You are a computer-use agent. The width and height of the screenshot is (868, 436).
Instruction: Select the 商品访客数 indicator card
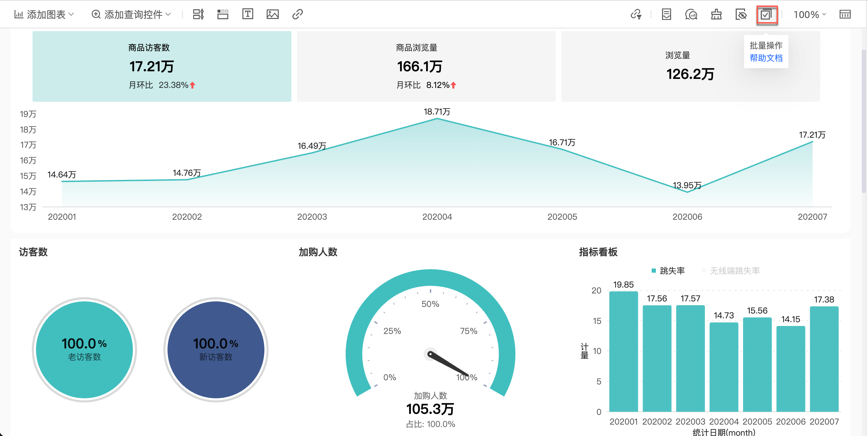[x=162, y=66]
